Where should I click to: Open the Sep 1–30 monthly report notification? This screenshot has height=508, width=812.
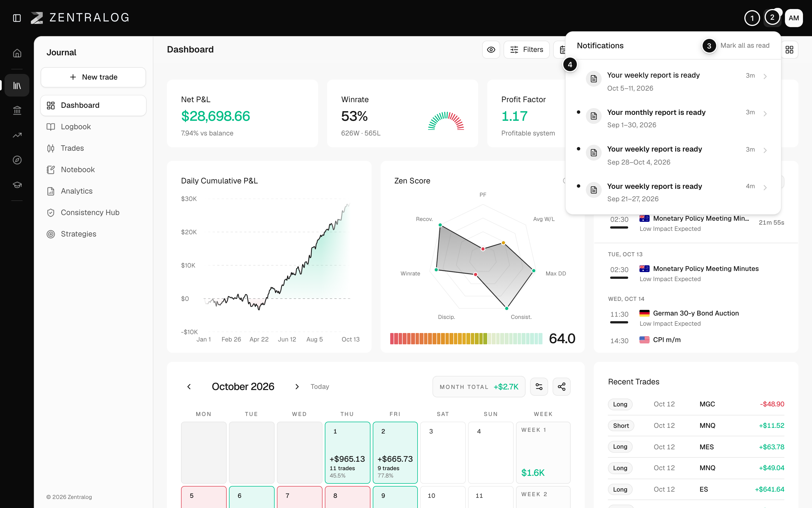click(x=673, y=118)
